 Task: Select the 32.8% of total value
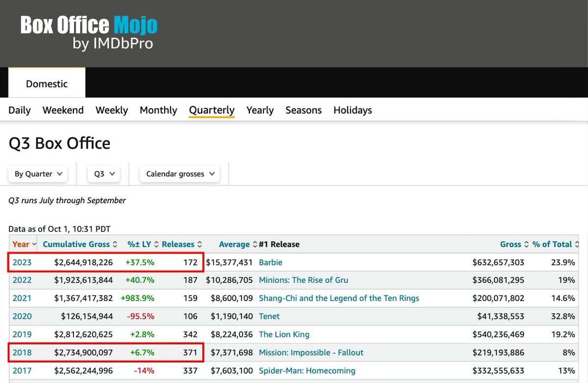pos(563,316)
